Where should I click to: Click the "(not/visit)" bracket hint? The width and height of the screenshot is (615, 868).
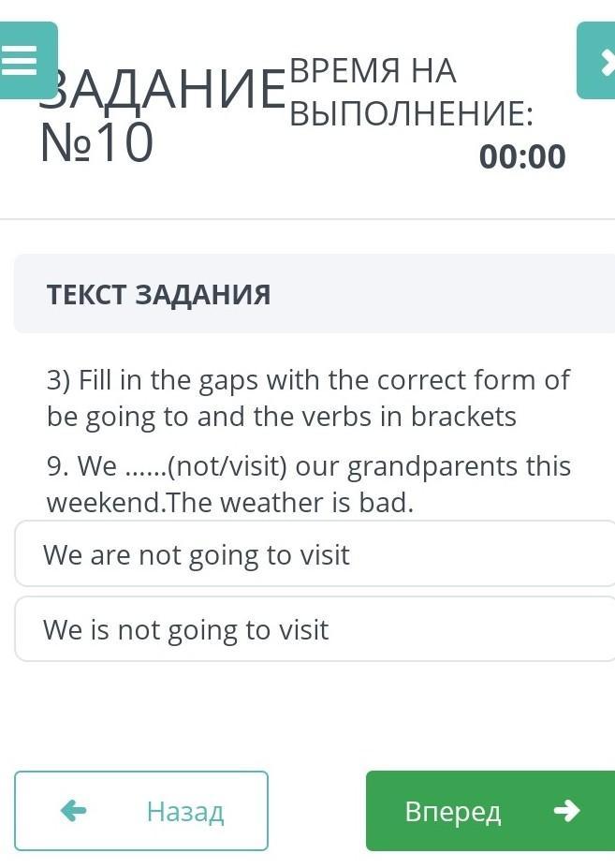(x=229, y=466)
